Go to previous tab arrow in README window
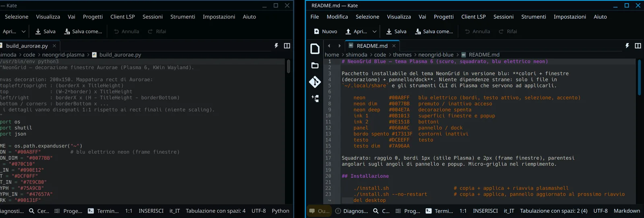 click(x=329, y=46)
